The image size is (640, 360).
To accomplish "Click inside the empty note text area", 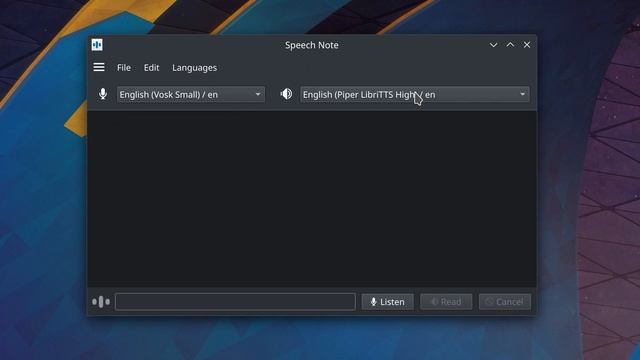I will click(x=312, y=199).
